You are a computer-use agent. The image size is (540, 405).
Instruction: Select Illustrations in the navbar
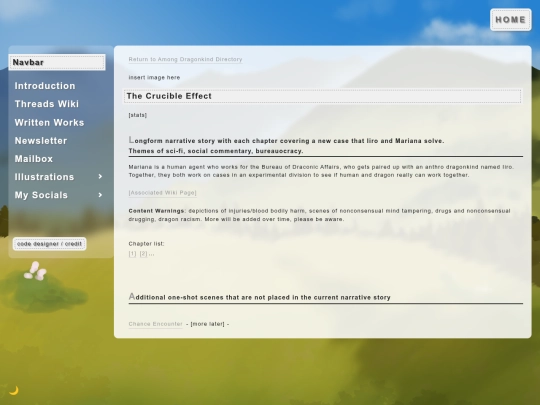pyautogui.click(x=44, y=177)
